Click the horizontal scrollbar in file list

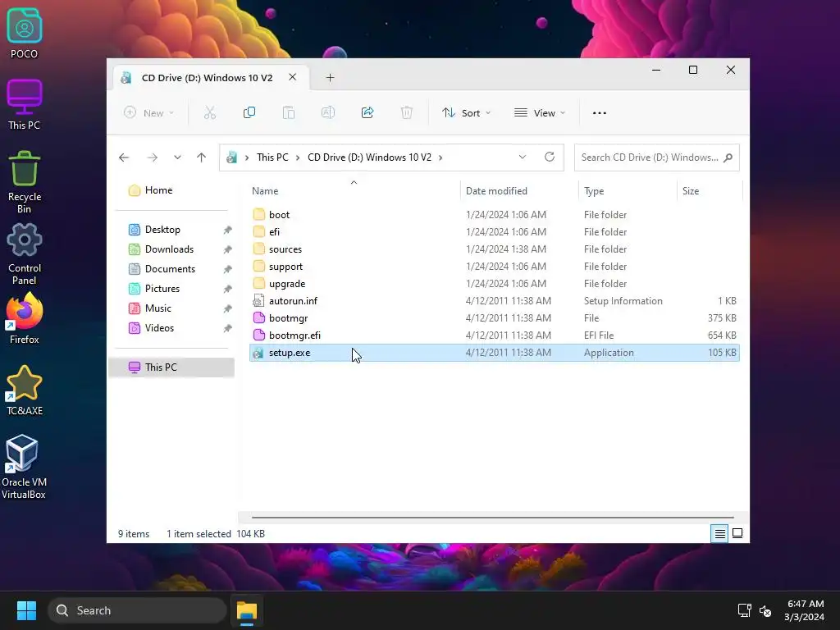[x=492, y=518]
